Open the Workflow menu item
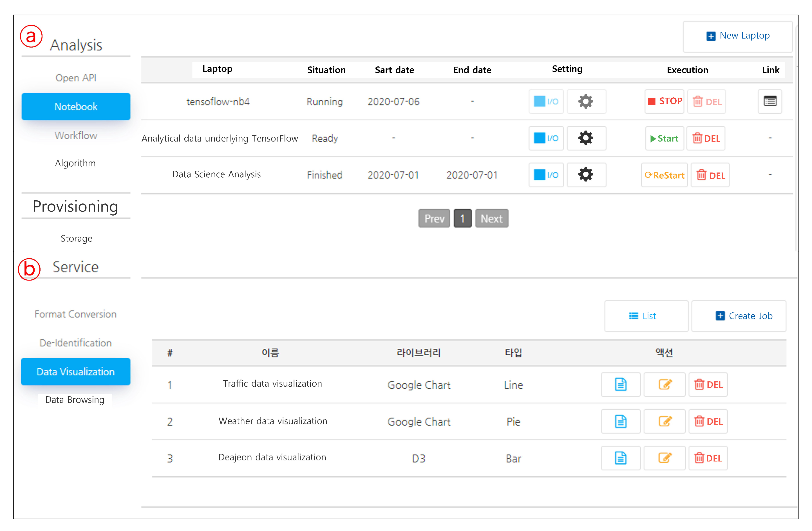 [76, 135]
